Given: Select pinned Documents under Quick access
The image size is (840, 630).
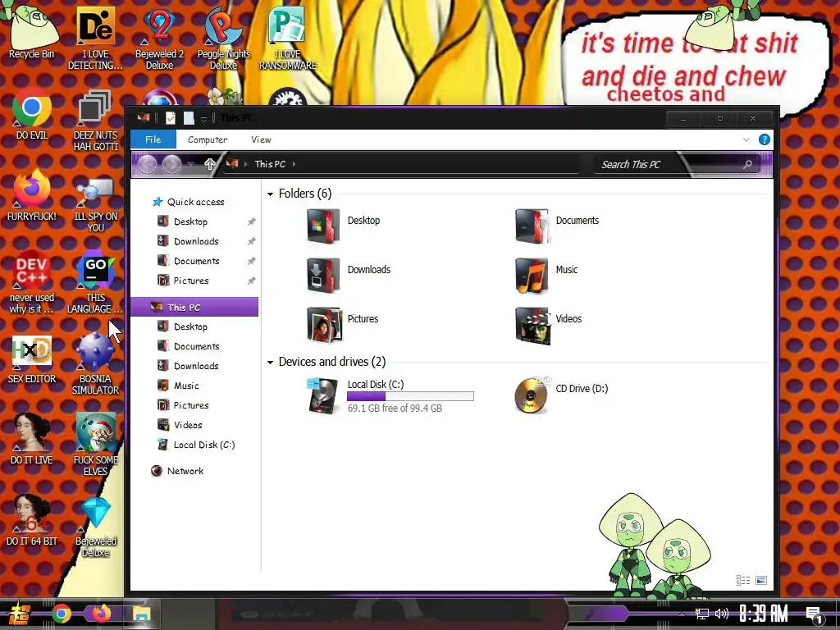Looking at the screenshot, I should click(195, 261).
